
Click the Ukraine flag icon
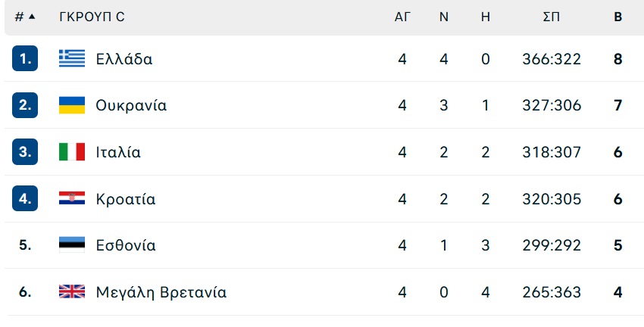point(72,105)
